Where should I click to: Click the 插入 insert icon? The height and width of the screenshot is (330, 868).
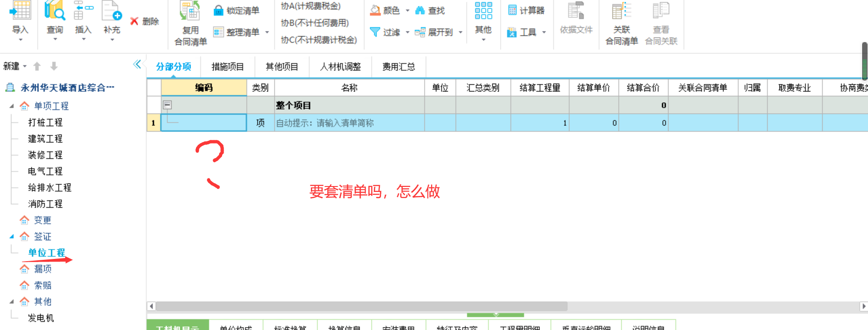(83, 10)
